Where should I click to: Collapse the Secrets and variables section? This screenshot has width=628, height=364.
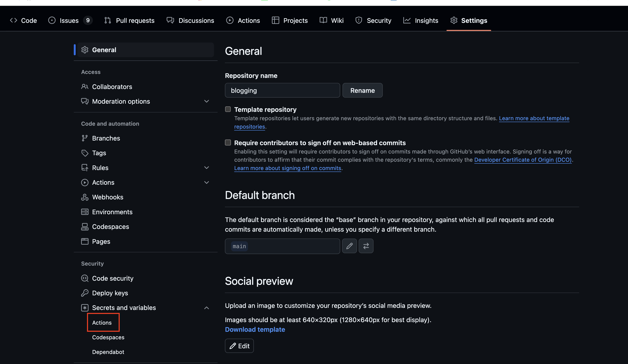pyautogui.click(x=206, y=308)
